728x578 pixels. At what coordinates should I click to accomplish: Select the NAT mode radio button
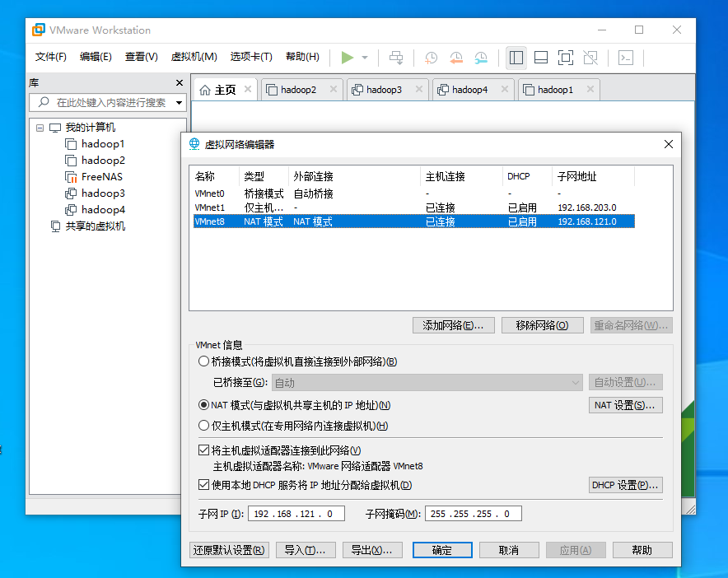[203, 405]
